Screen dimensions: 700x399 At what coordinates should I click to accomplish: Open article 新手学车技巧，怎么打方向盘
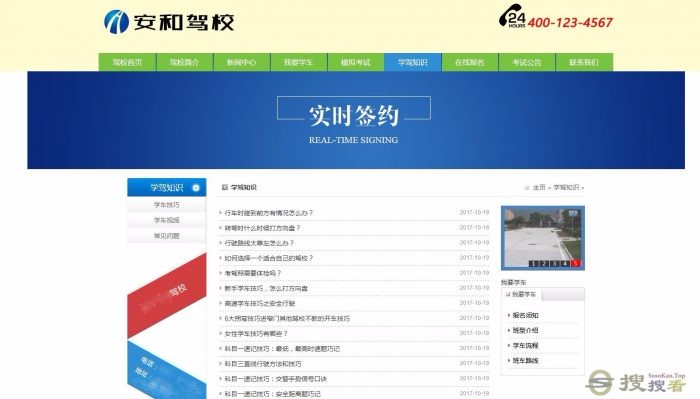coord(266,288)
